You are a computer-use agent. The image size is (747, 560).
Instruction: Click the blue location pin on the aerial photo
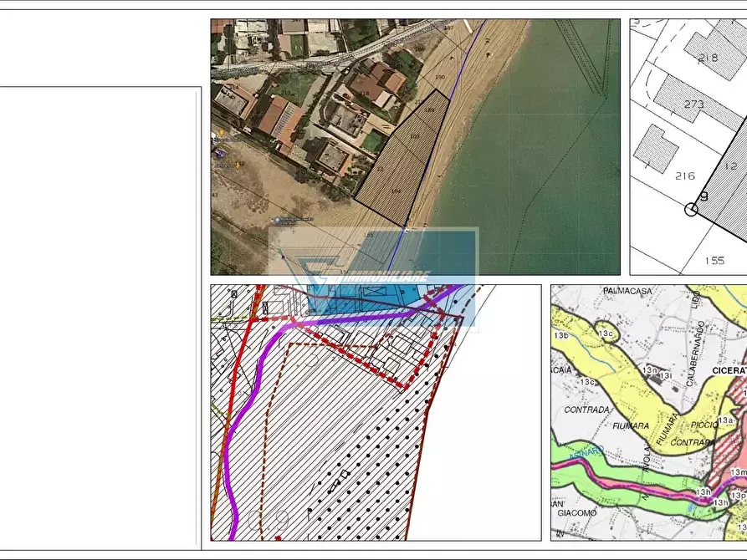pos(278,221)
